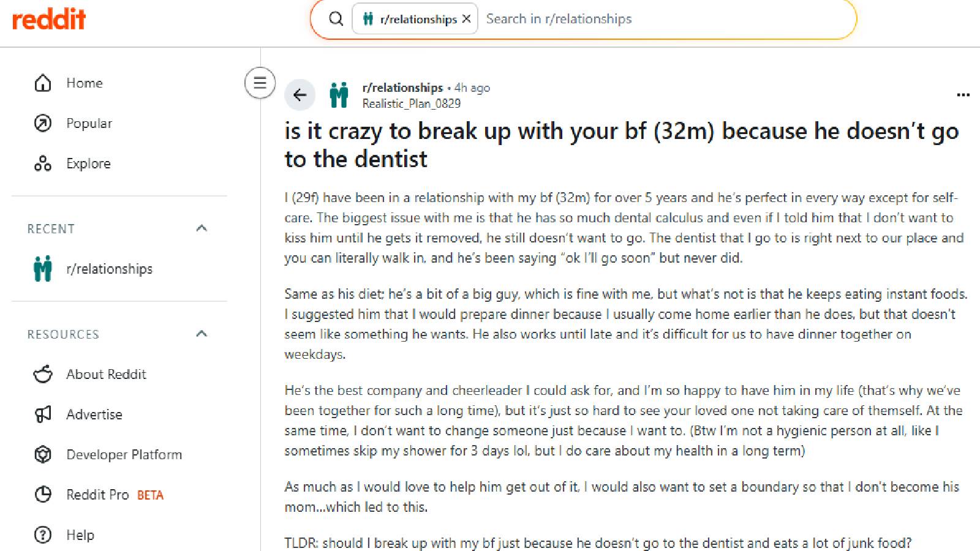Toggle the sidebar with the hamburger button
This screenshot has width=980, height=551.
pyautogui.click(x=260, y=82)
